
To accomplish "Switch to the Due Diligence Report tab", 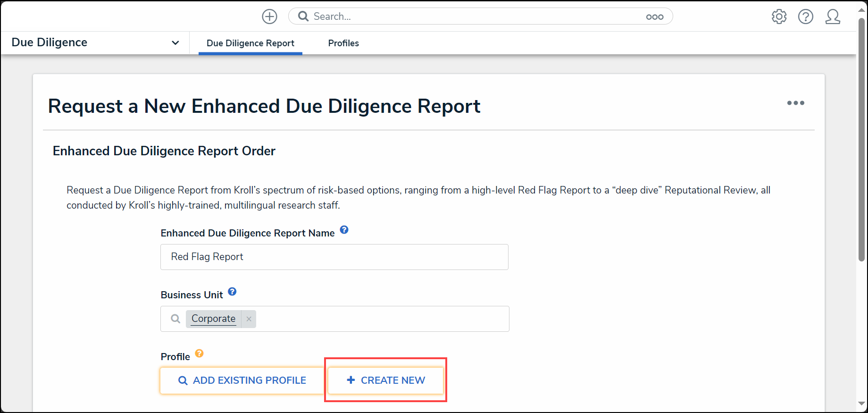I will [250, 43].
